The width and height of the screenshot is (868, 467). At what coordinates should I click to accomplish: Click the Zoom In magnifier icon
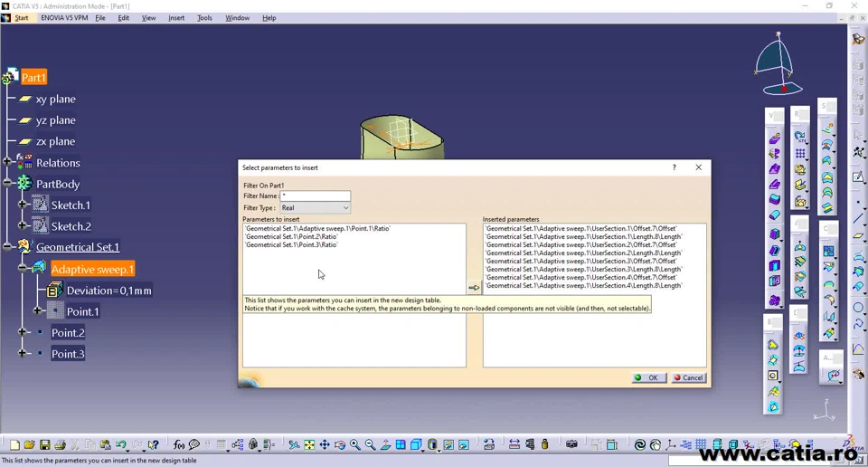(354, 444)
